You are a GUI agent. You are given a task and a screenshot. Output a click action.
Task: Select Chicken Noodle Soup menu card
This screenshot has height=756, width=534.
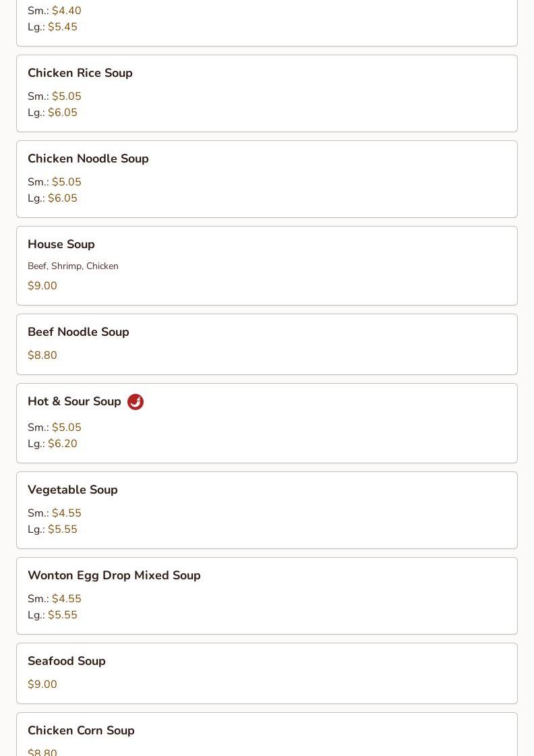coord(267,179)
